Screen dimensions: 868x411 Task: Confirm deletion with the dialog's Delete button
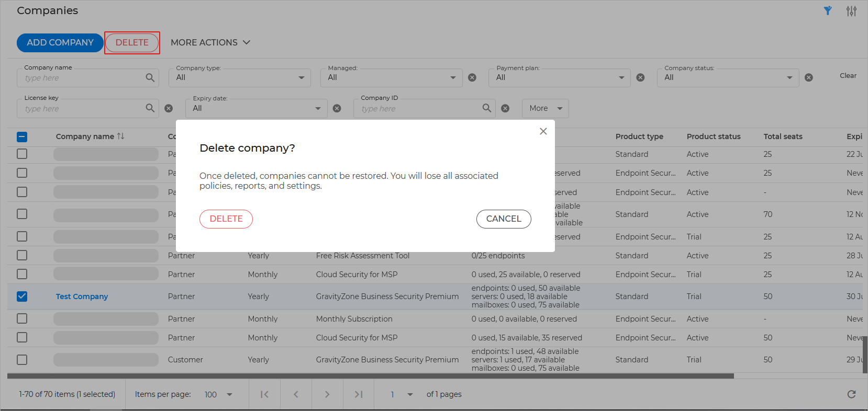tap(226, 219)
